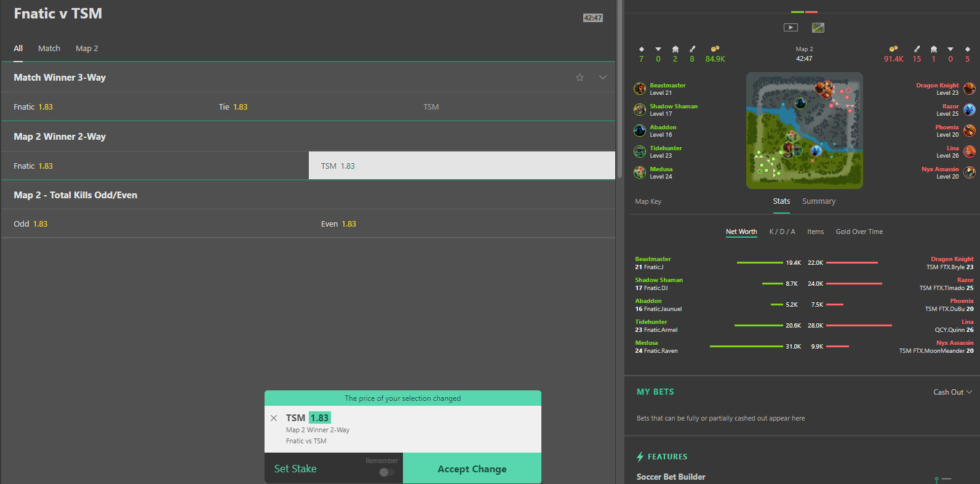Screen dimensions: 980x484
Task: Click TSM's diamond towers icon
Action: (967, 49)
